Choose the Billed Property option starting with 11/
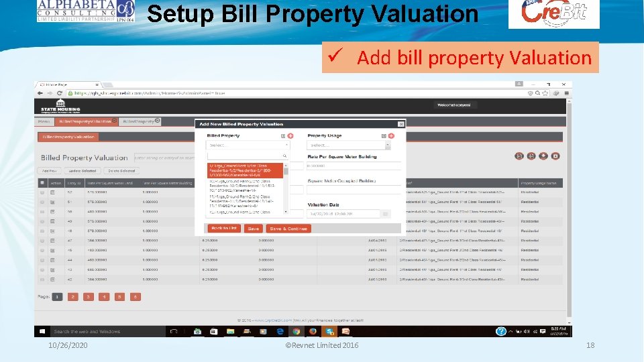This screenshot has height=362, width=644. [x=245, y=202]
